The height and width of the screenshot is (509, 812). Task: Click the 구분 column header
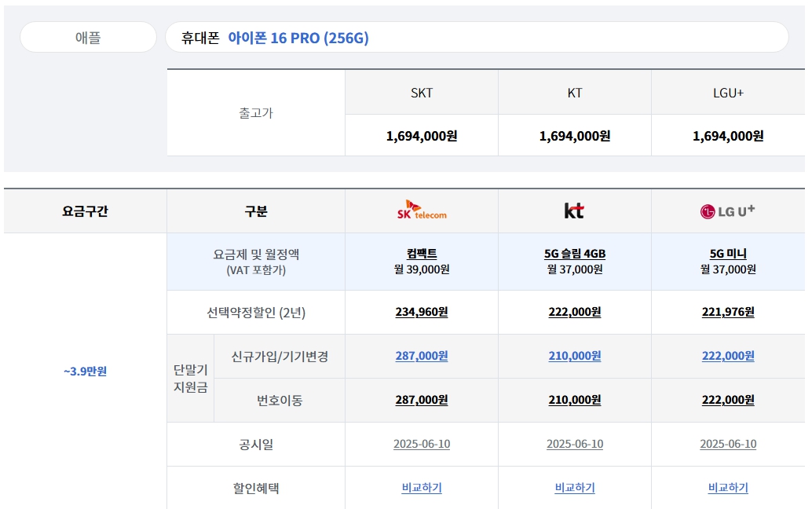(256, 211)
